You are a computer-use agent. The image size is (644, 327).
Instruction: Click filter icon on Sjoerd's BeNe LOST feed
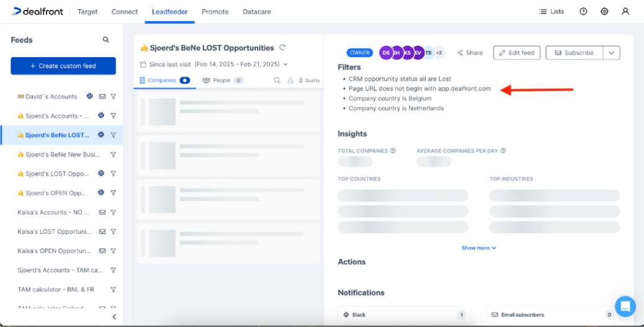pyautogui.click(x=114, y=135)
